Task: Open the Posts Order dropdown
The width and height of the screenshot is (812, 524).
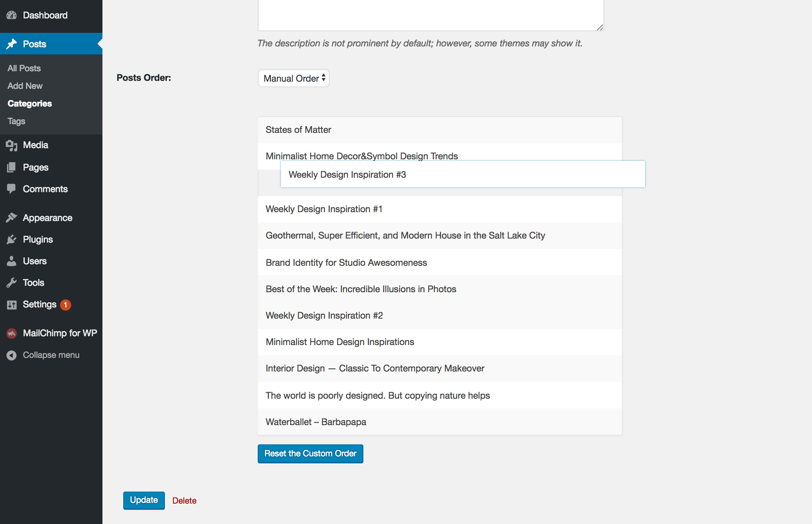Action: pyautogui.click(x=293, y=78)
